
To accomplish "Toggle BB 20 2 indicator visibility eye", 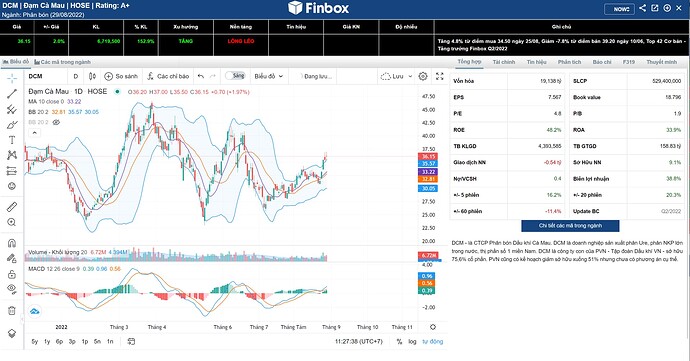I will [56, 122].
